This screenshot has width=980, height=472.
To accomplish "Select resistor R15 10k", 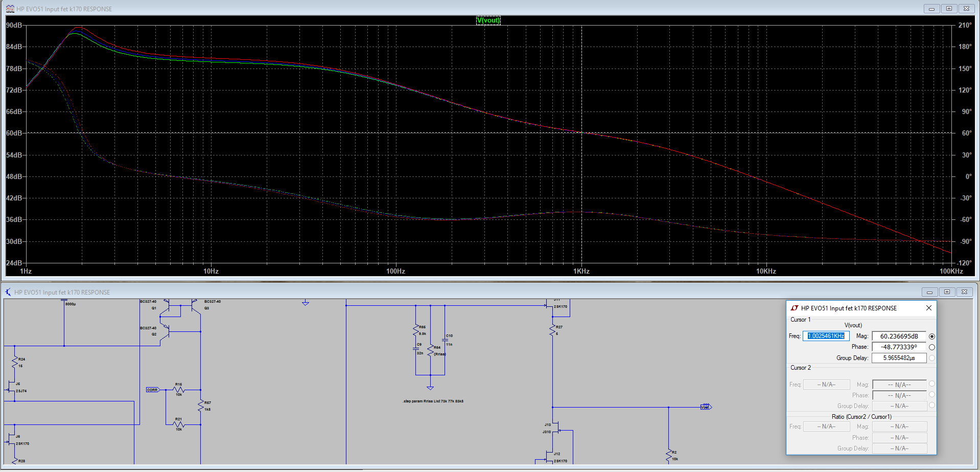I will coord(179,390).
